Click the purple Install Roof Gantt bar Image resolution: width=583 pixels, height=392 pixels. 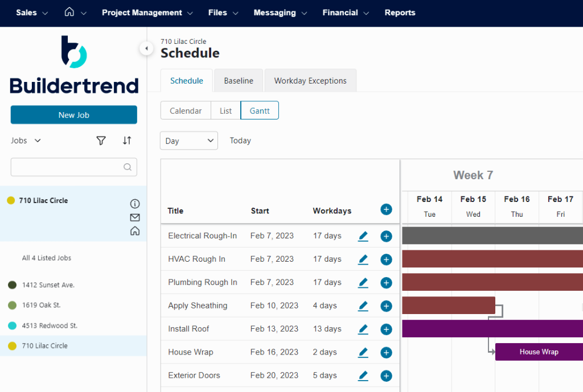[492, 328]
